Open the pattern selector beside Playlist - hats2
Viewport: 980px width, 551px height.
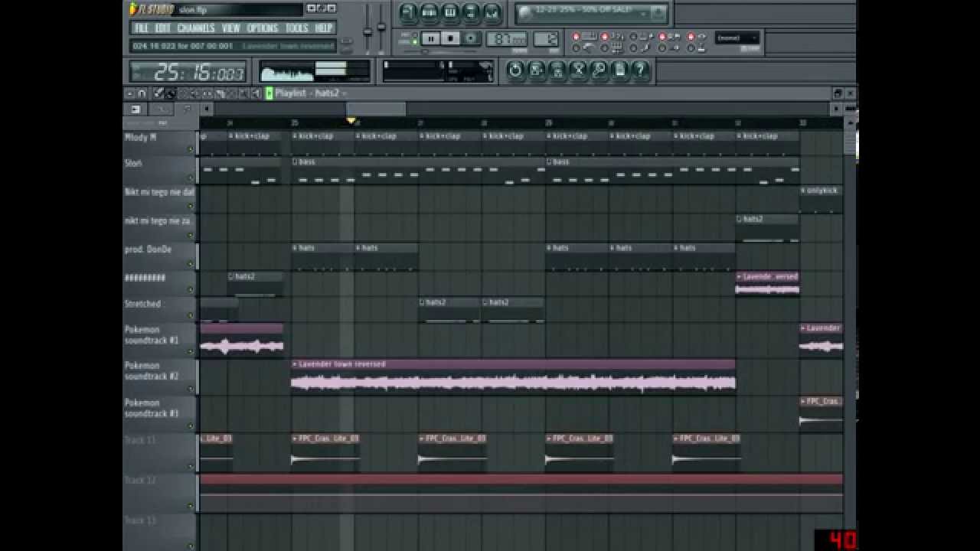(x=345, y=93)
